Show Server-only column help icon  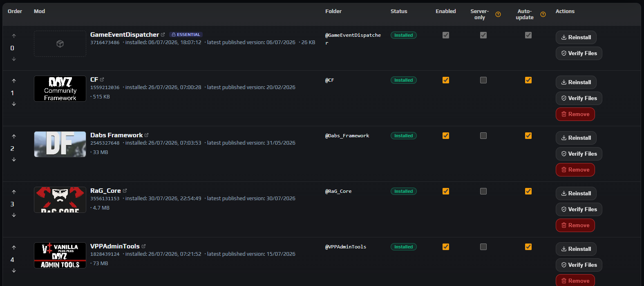498,14
